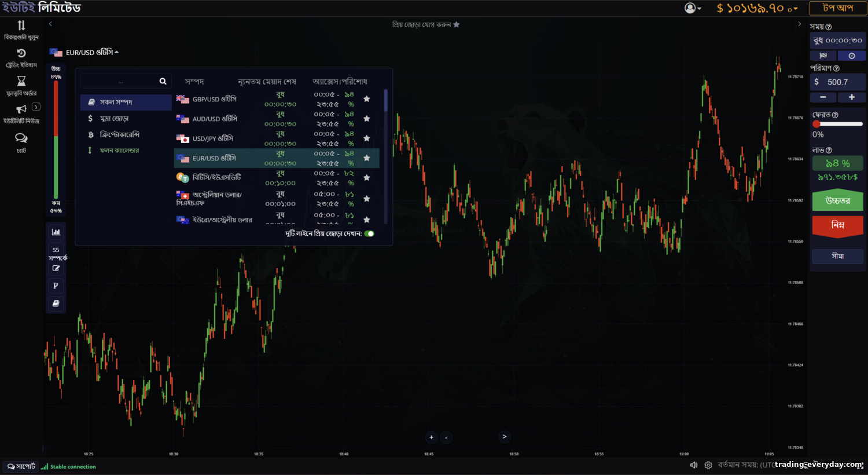Click the return percentage slider
Screen dimensions: 868x475
837,124
